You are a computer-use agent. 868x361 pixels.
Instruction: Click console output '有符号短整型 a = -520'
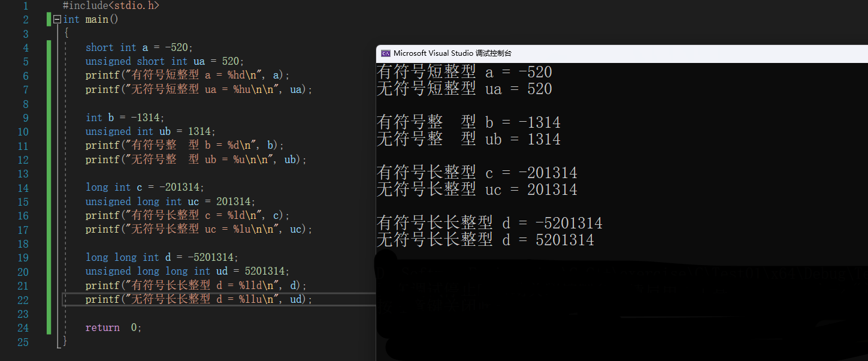[464, 72]
